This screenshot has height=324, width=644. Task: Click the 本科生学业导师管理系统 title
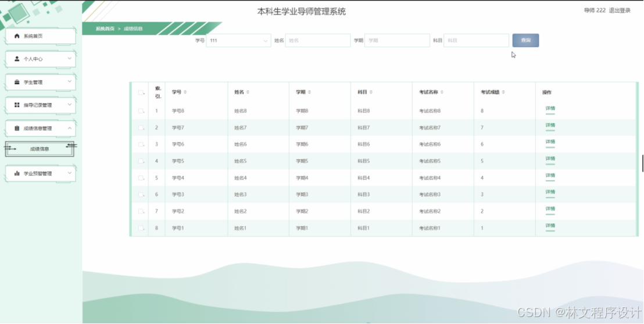click(x=302, y=12)
